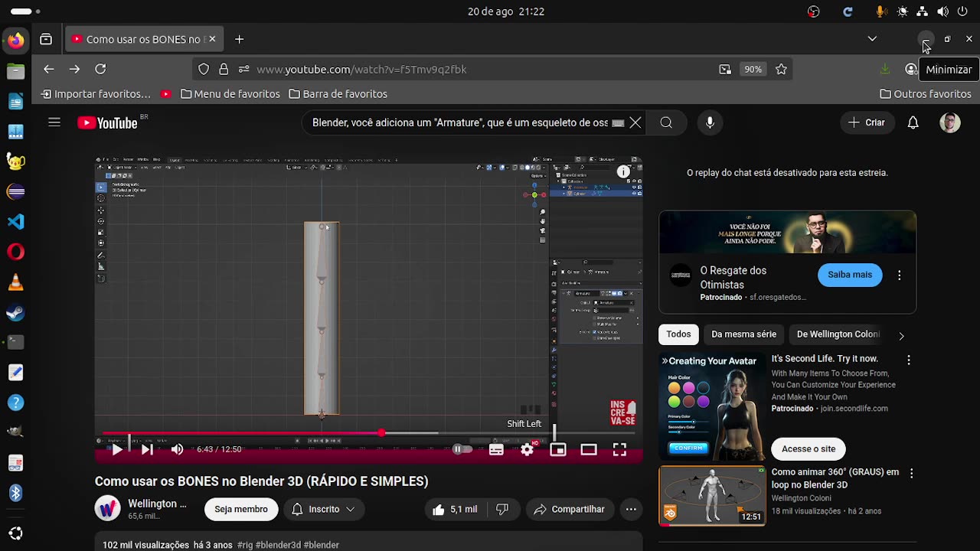This screenshot has height=551, width=980.
Task: Mute the video player volume
Action: click(178, 450)
